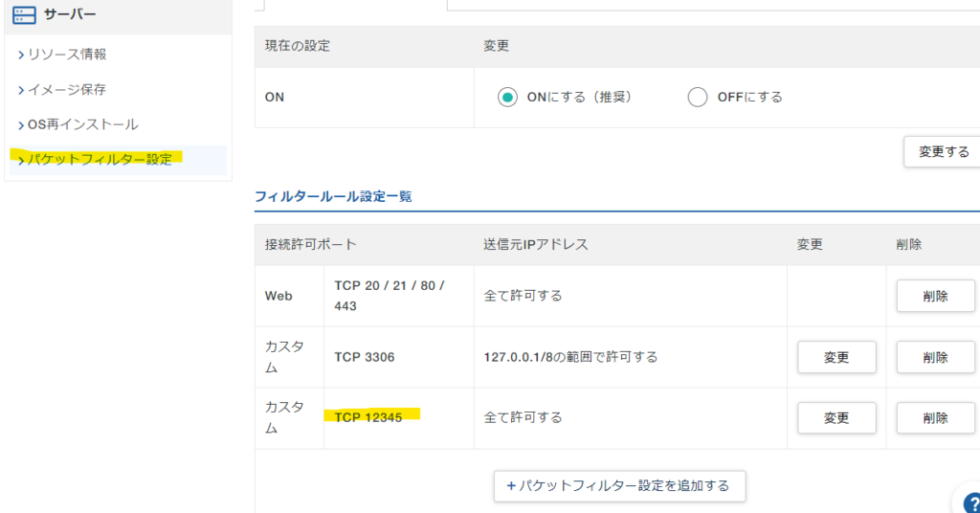The width and height of the screenshot is (980, 513).
Task: Click the server icon in sidebar header
Action: click(25, 14)
